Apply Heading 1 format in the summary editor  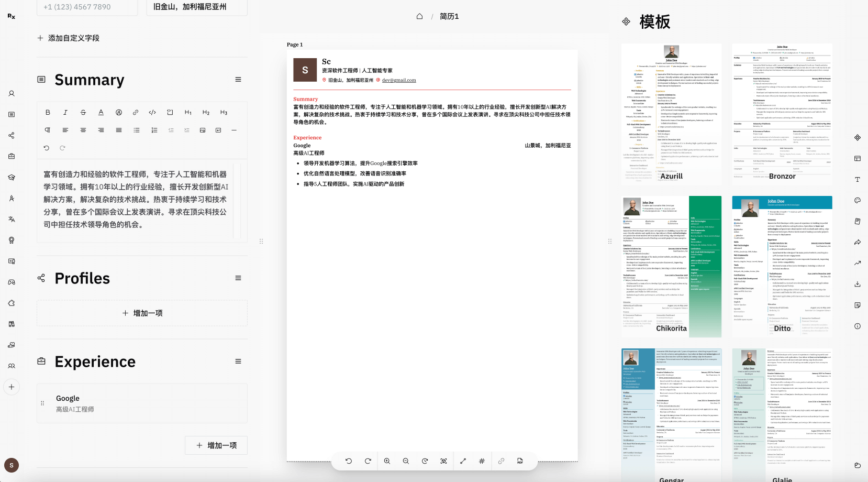tap(188, 113)
